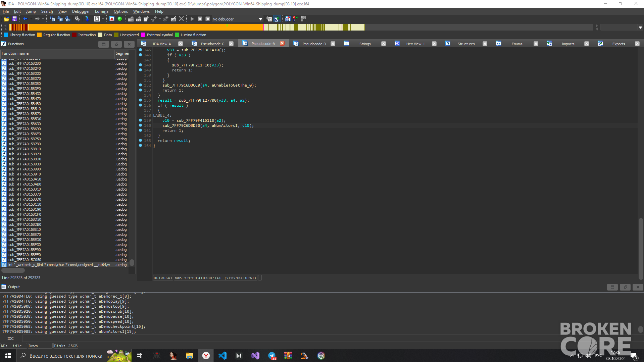This screenshot has width=644, height=362.
Task: Click the start debugger play button
Action: [192, 19]
